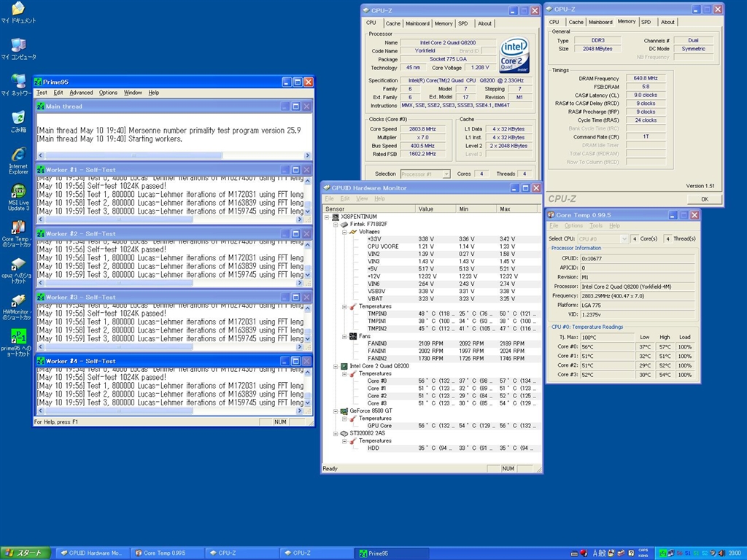The width and height of the screenshot is (747, 560).
Task: Open the Recycle Bin desktop icon
Action: tap(18, 118)
